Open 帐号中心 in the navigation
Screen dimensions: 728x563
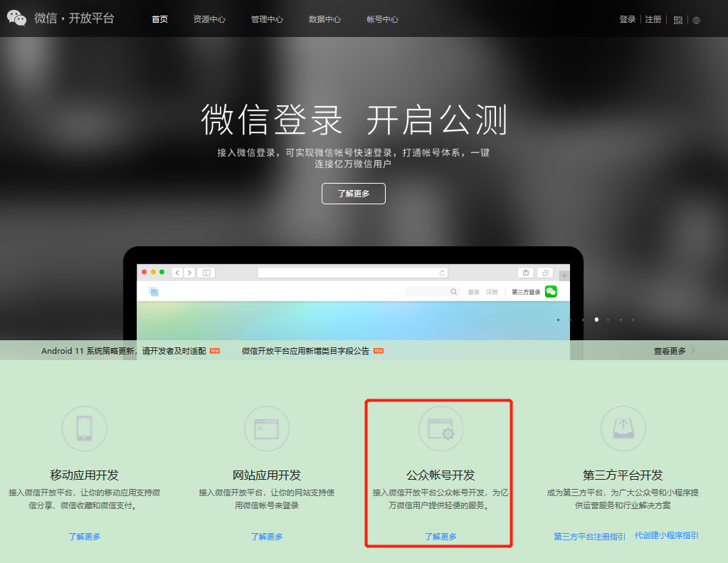(383, 19)
